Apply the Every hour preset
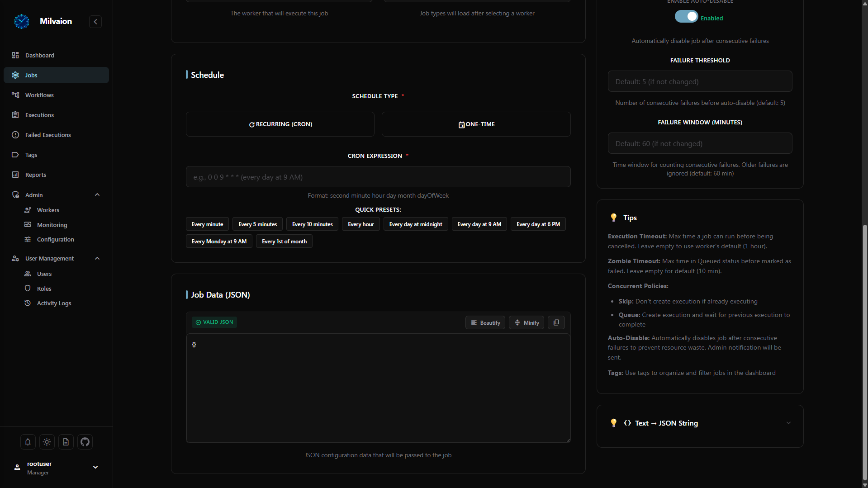The image size is (868, 488). click(x=361, y=224)
